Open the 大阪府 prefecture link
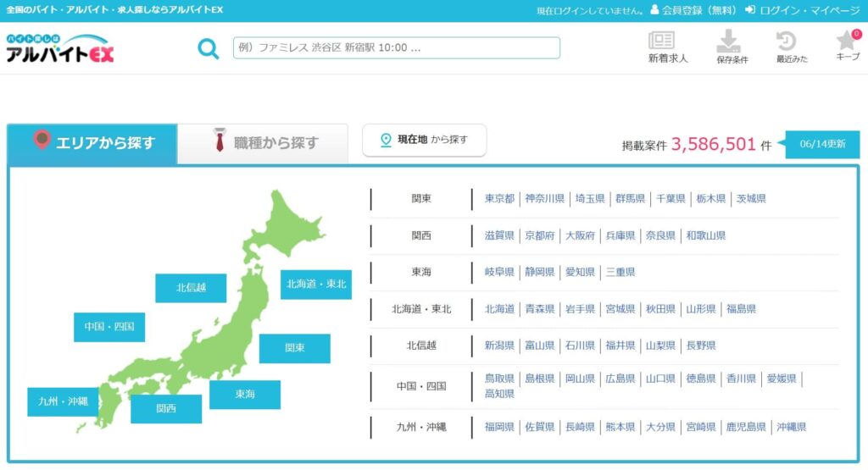 [x=580, y=235]
